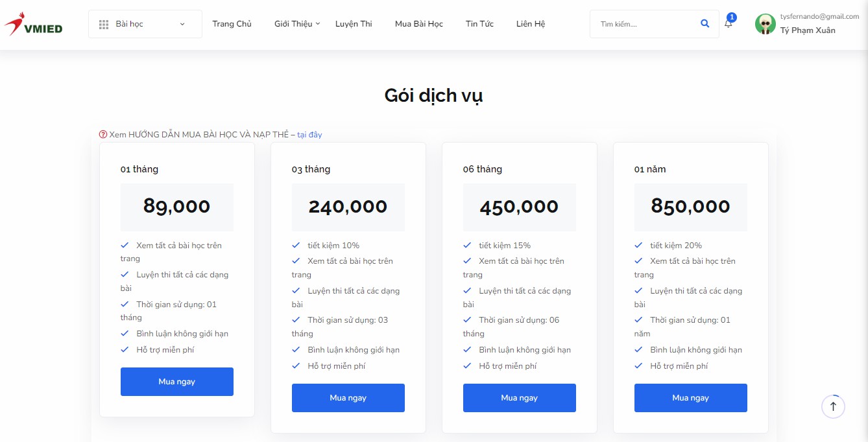Open Mua Bài Học page
868x442 pixels.
click(419, 24)
